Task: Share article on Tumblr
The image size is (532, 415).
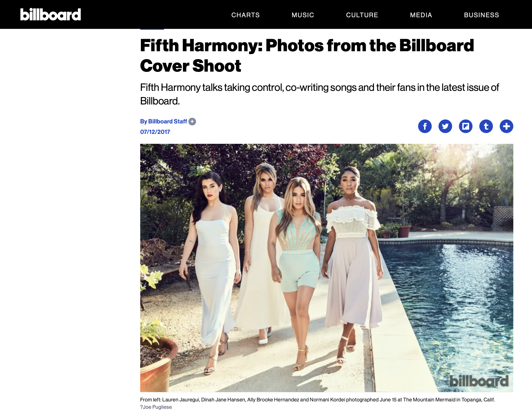Action: click(486, 126)
